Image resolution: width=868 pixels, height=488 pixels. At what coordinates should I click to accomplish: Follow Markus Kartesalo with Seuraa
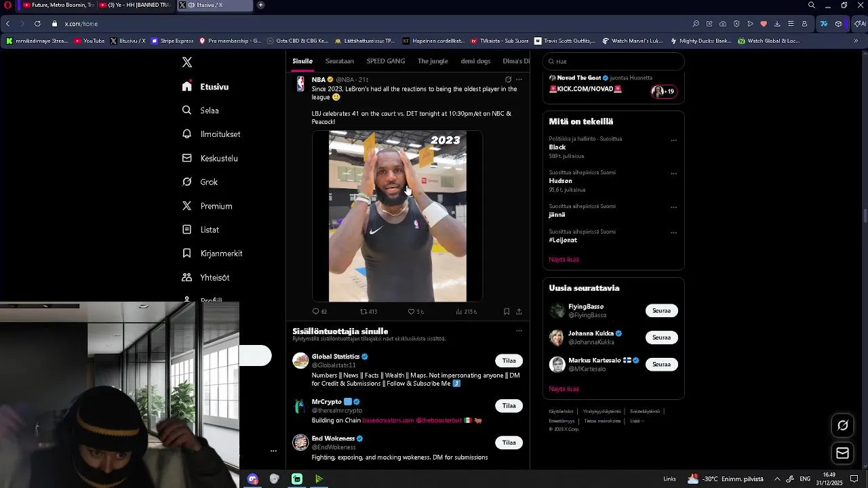click(661, 365)
